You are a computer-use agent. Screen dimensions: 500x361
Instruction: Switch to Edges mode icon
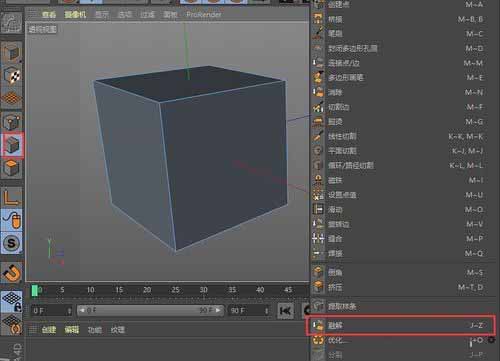pyautogui.click(x=13, y=145)
